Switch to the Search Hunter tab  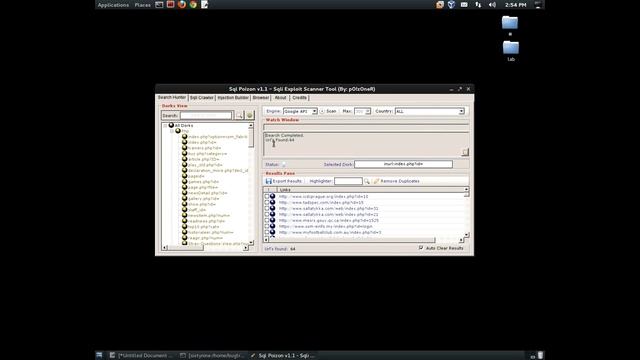click(x=172, y=98)
